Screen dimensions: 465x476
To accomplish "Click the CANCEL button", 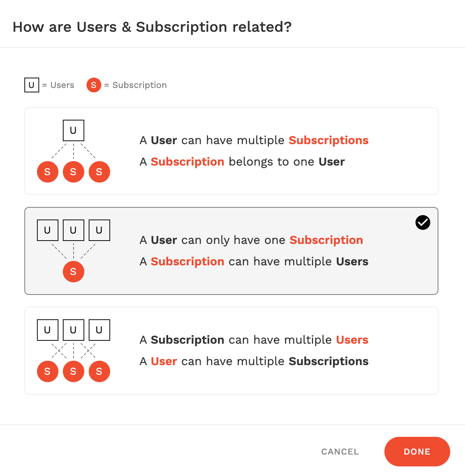I will coord(340,452).
